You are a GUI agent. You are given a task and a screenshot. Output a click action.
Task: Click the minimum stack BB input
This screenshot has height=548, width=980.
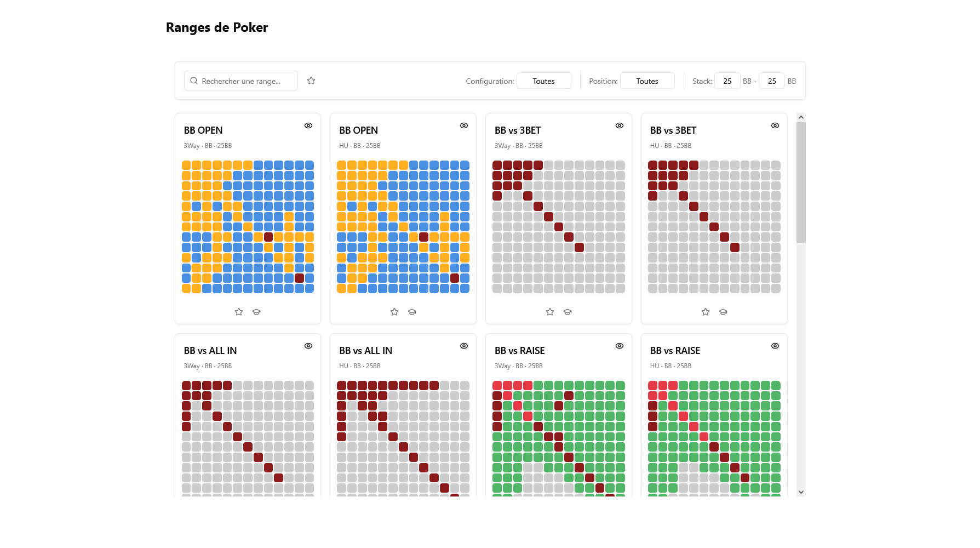[727, 81]
